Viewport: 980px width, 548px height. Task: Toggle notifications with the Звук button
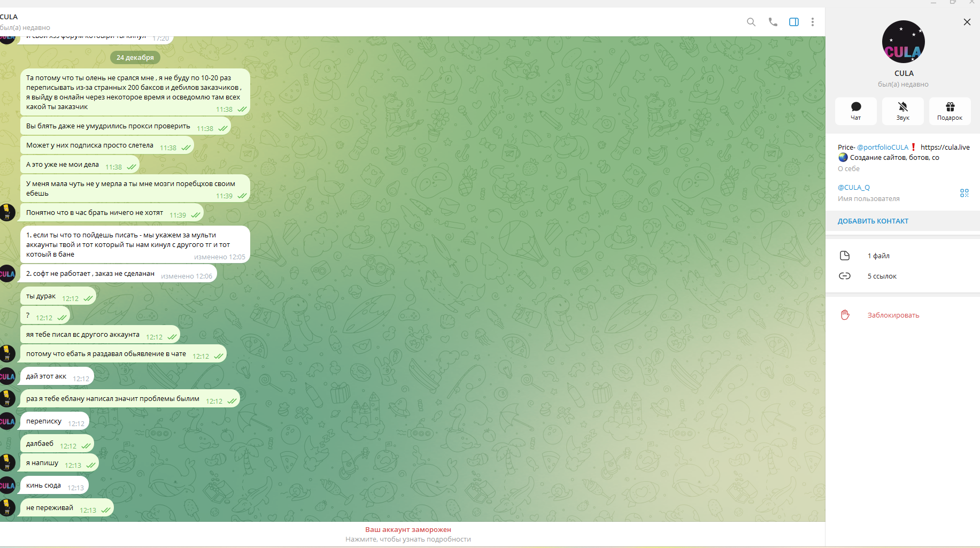pyautogui.click(x=903, y=111)
